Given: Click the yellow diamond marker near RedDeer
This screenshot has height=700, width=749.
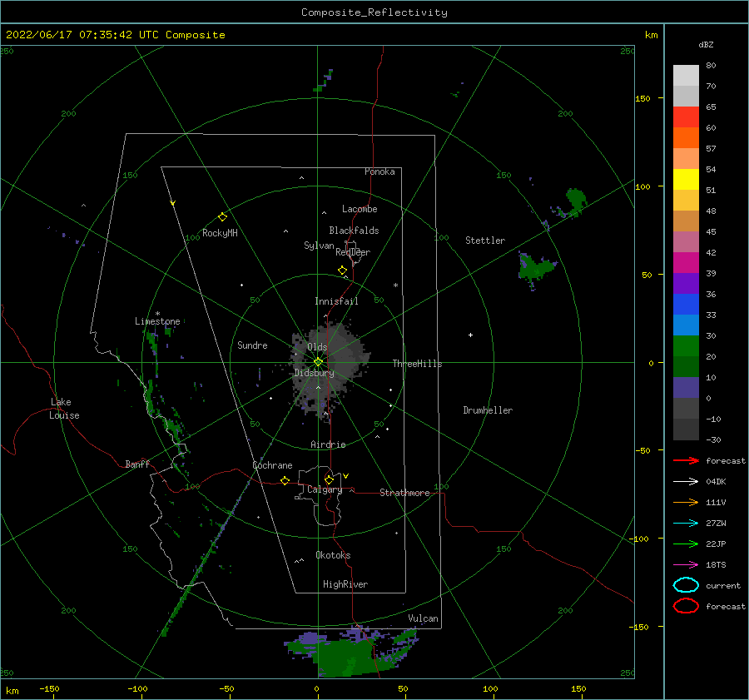Looking at the screenshot, I should (342, 270).
